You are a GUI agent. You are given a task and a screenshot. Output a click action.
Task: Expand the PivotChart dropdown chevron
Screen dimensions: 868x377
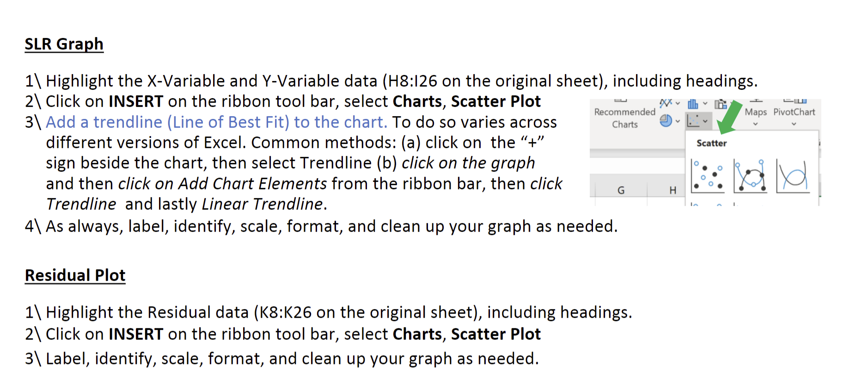(x=794, y=124)
